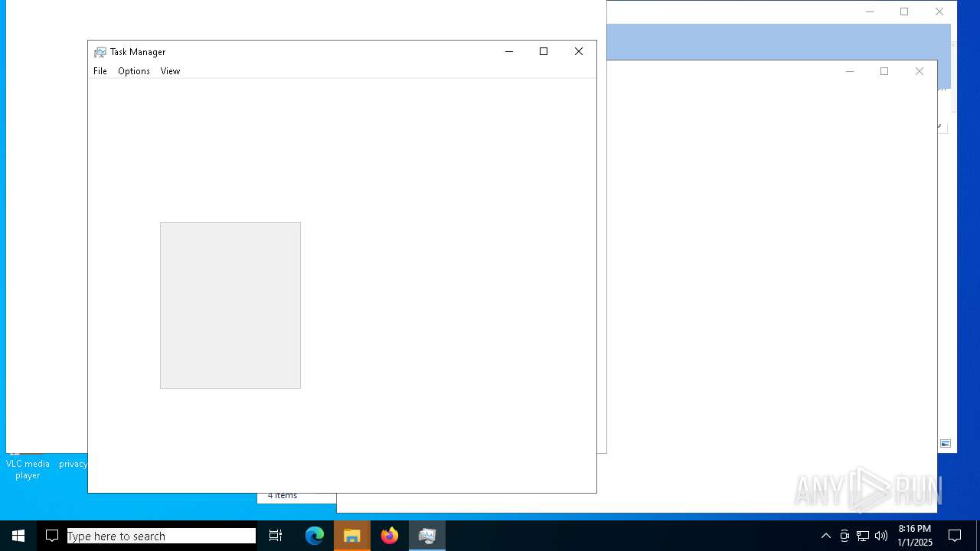
Task: Open the network status tray icon
Action: [x=863, y=536]
